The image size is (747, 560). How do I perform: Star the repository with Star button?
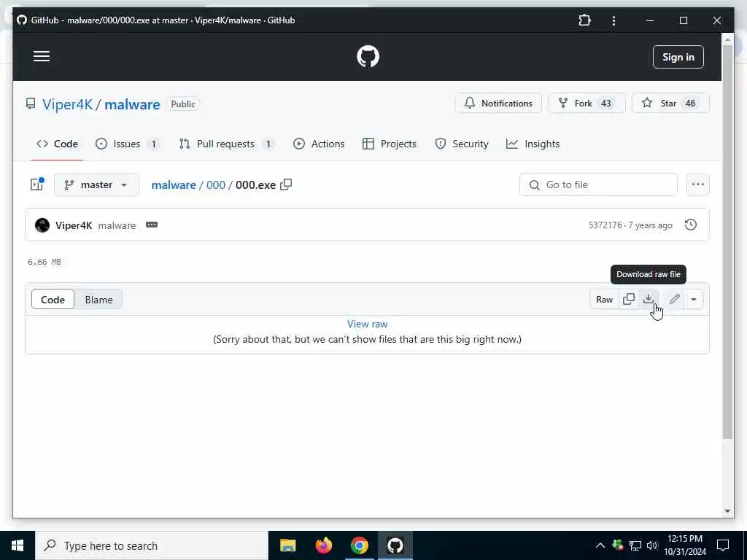click(x=670, y=103)
